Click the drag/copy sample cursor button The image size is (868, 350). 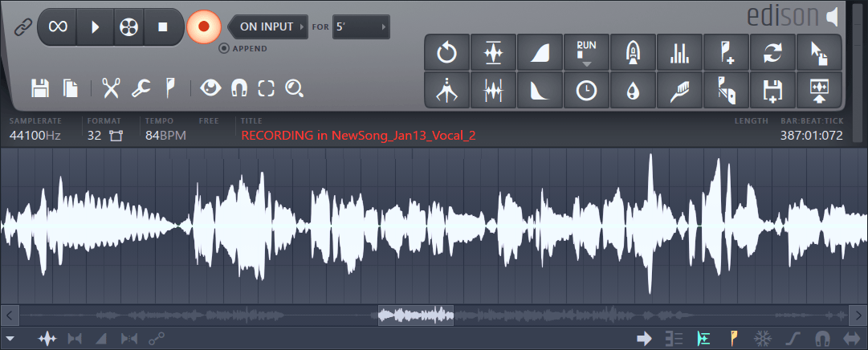pos(819,53)
